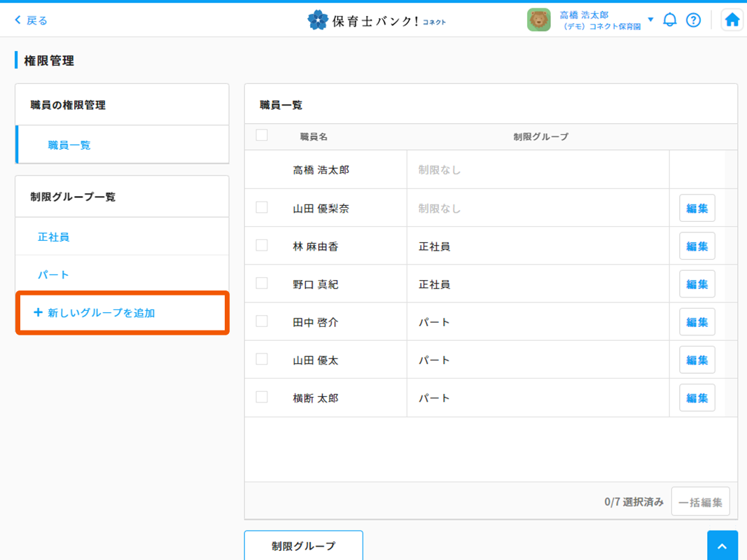
Task: Select the パート restriction group
Action: [54, 275]
